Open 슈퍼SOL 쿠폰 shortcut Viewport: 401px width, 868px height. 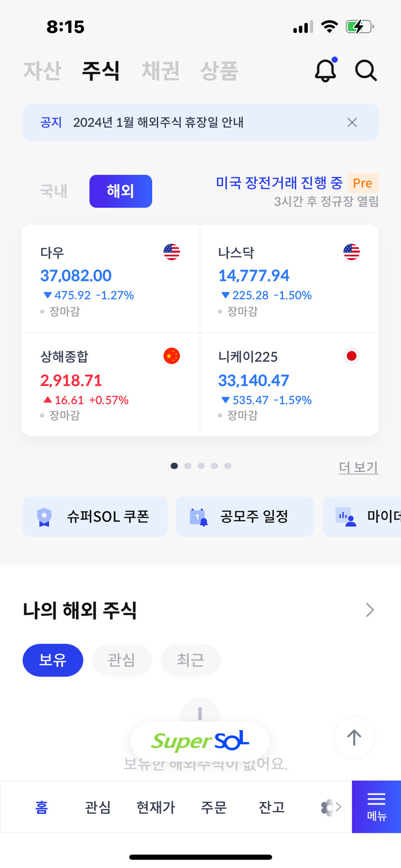[x=95, y=517]
